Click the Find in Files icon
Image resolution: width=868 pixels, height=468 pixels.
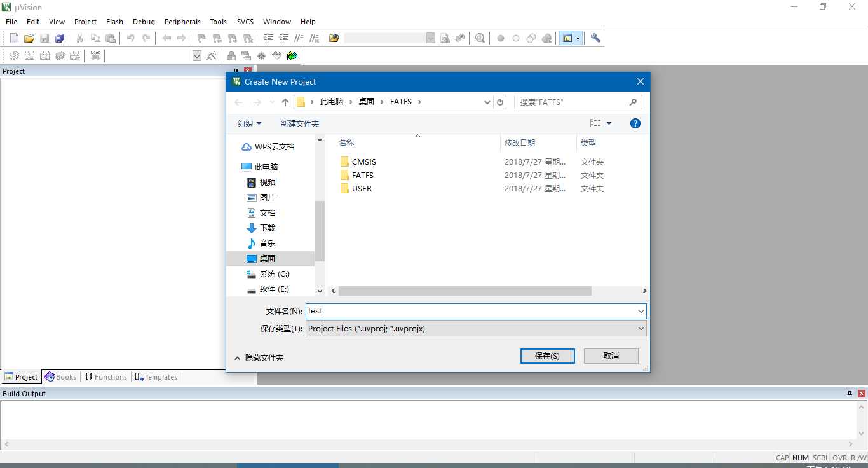tap(445, 38)
